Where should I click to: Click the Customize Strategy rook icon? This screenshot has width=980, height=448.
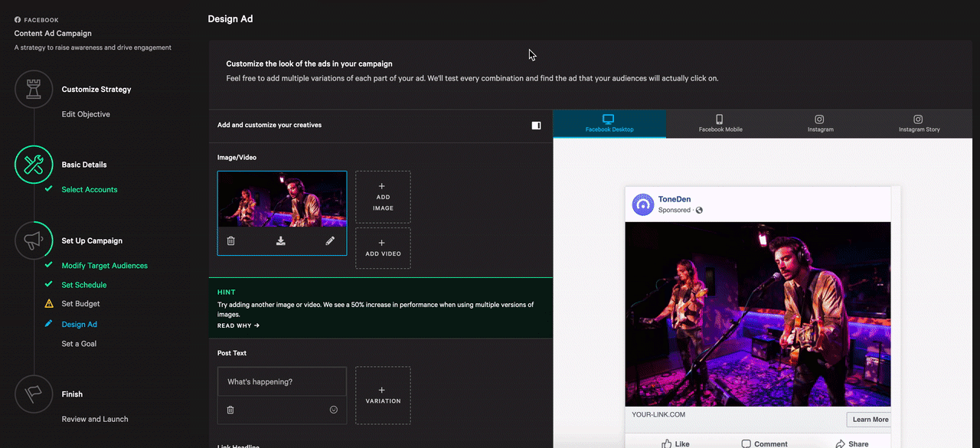click(x=34, y=90)
